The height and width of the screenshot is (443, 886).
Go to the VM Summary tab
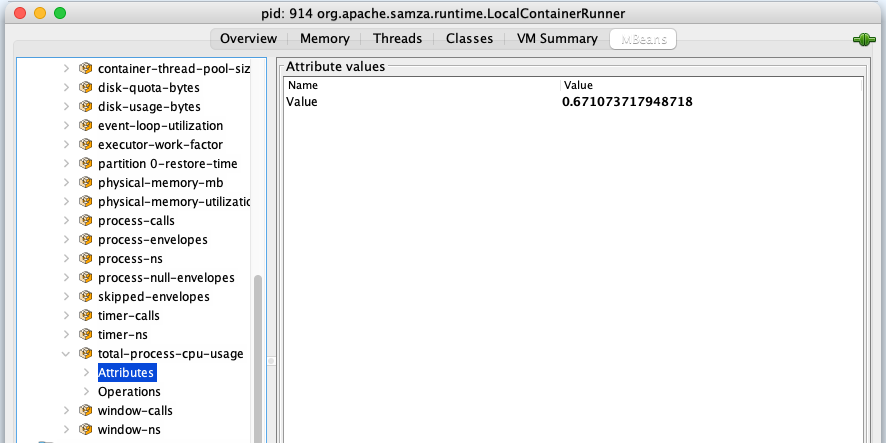pos(557,39)
